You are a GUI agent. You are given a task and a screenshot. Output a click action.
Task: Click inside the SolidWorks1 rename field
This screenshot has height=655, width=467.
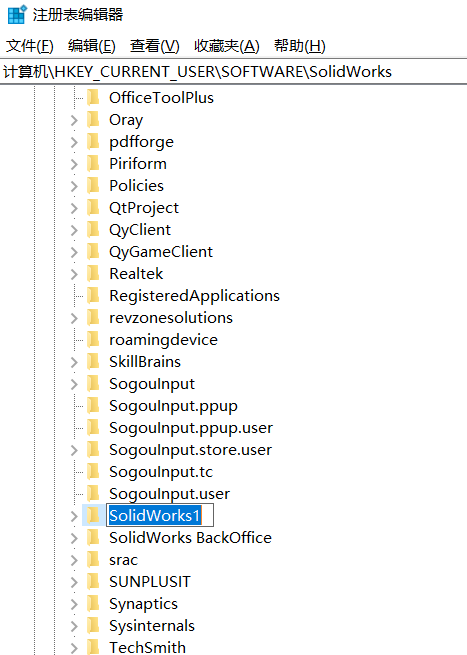tap(160, 515)
